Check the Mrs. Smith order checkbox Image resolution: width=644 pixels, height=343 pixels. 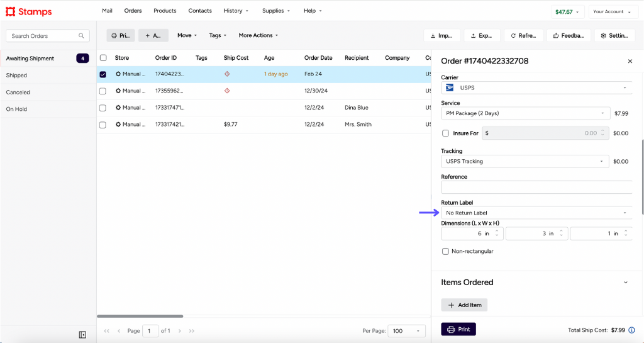pos(103,125)
